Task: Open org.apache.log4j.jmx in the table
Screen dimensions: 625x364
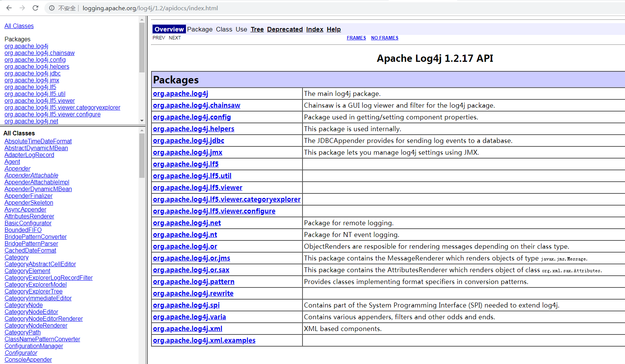Action: (187, 152)
